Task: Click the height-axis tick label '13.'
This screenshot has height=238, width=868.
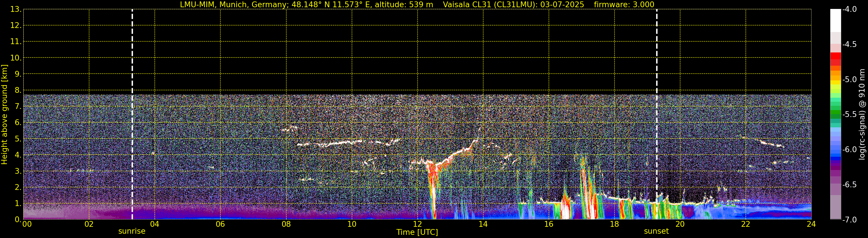Action: 16,10
